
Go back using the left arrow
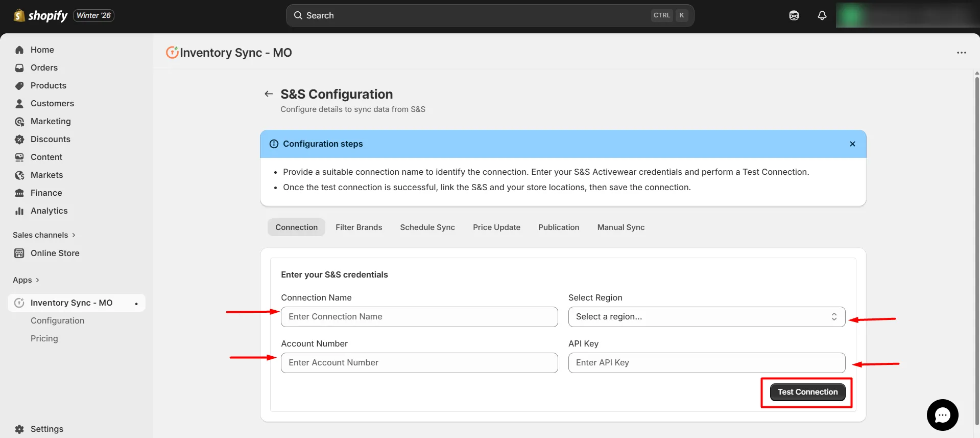click(269, 94)
